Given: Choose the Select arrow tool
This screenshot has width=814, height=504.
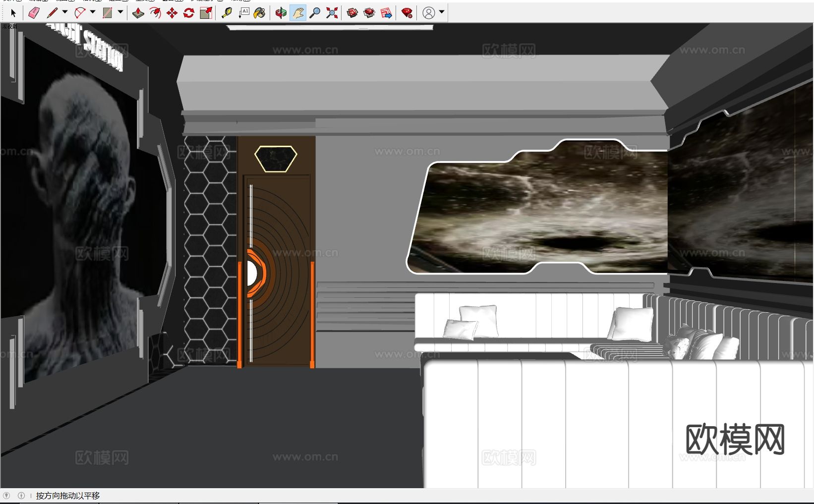Looking at the screenshot, I should (x=13, y=13).
